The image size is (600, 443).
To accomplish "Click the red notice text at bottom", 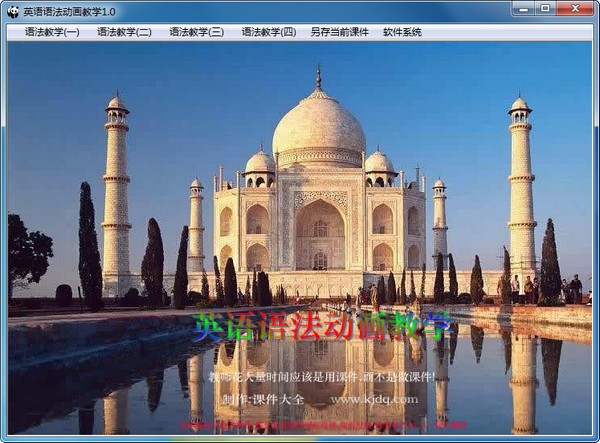I will [x=323, y=425].
